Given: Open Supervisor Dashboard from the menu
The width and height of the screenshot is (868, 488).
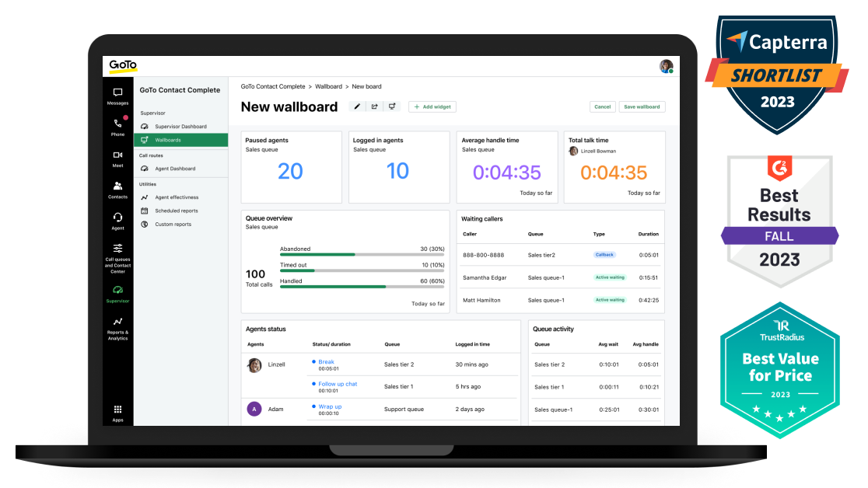Looking at the screenshot, I should pos(180,126).
